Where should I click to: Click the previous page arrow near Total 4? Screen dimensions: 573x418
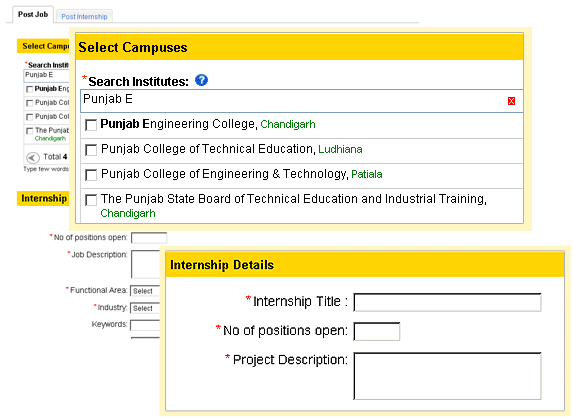(33, 157)
